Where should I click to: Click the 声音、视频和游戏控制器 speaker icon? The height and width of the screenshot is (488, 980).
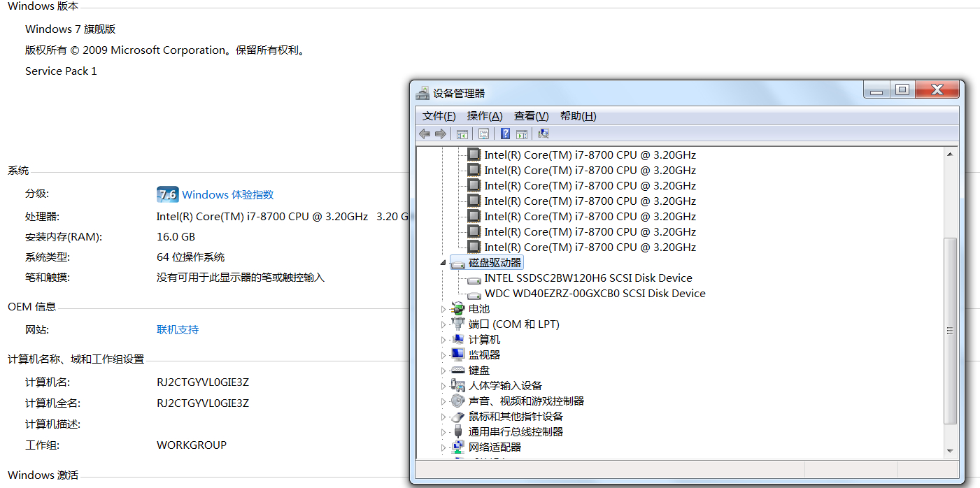[458, 401]
